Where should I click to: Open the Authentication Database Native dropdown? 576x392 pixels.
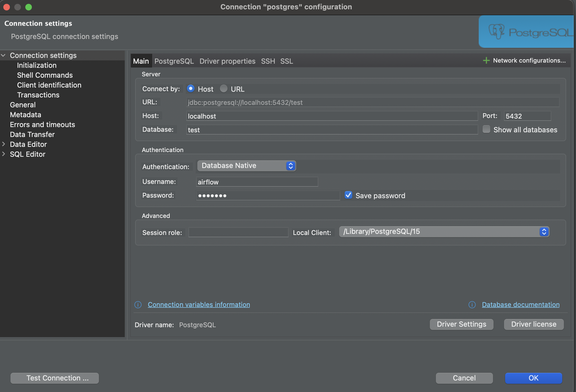[247, 166]
